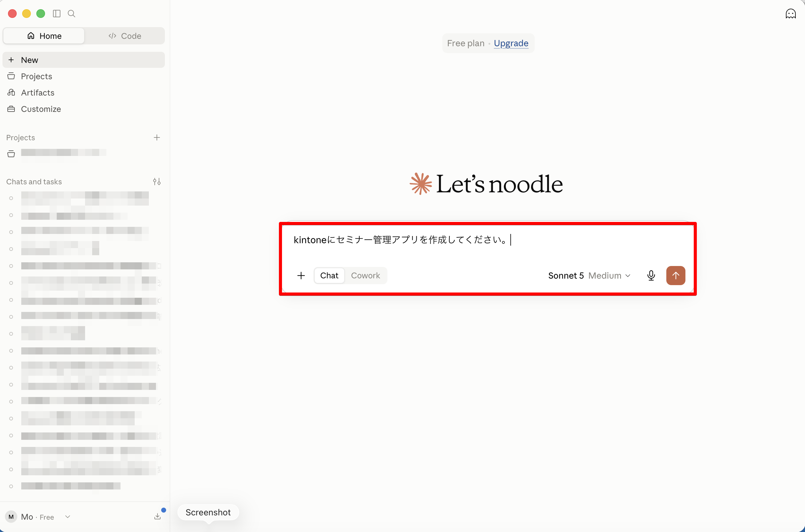Open the Sonnet 5 Medium model dropdown

(x=589, y=276)
